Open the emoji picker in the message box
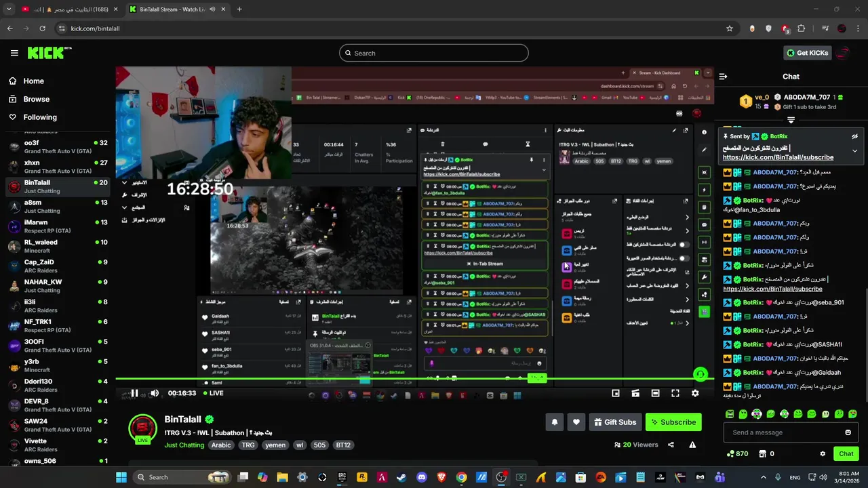This screenshot has width=868, height=488. tap(848, 432)
